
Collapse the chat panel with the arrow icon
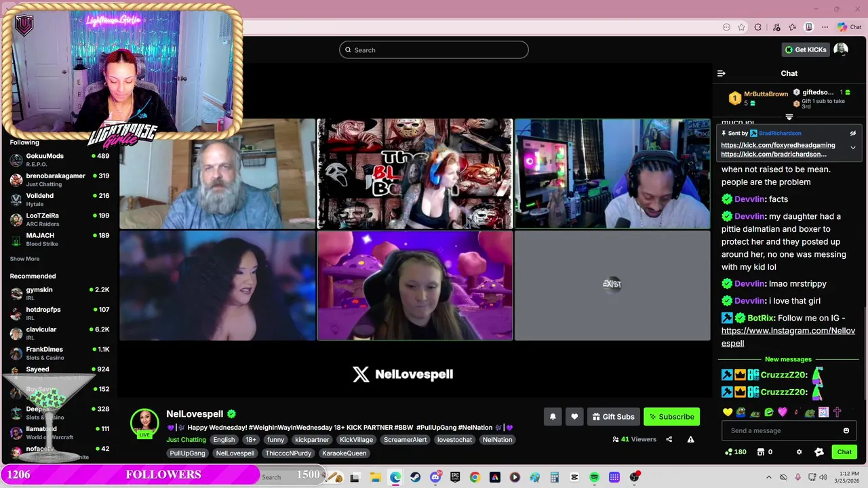click(x=722, y=73)
